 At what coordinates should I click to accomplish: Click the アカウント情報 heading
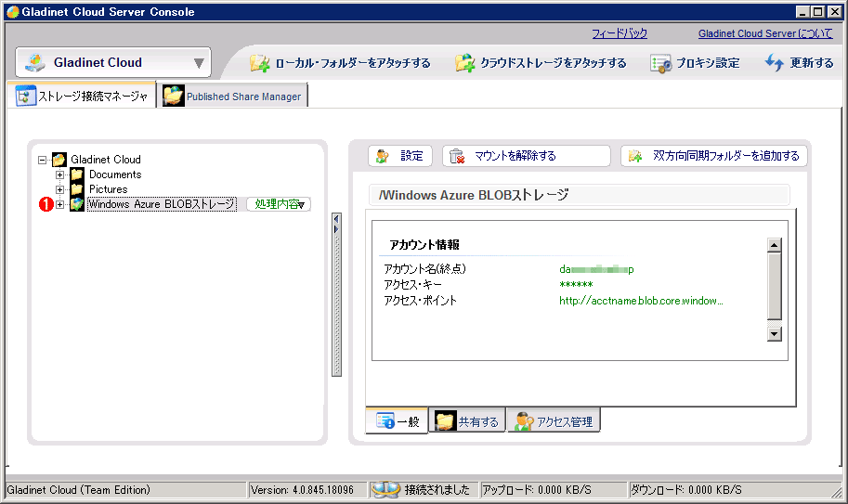[424, 245]
